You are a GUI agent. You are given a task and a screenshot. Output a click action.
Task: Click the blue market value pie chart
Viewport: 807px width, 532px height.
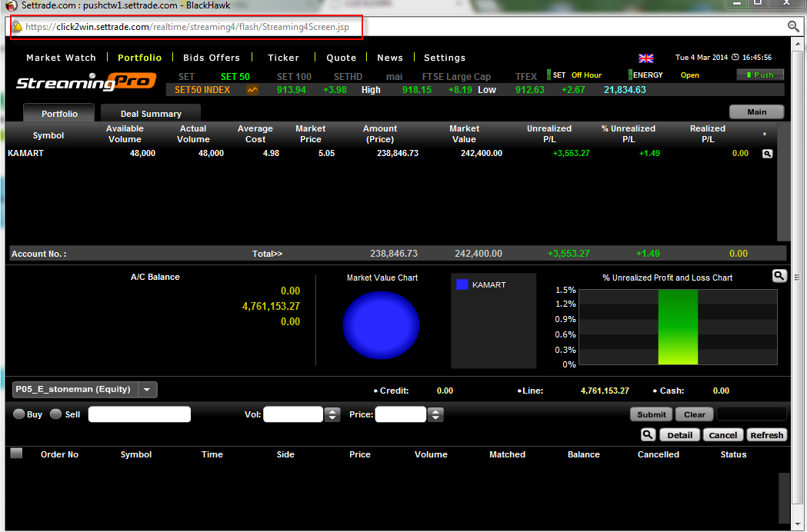click(381, 324)
